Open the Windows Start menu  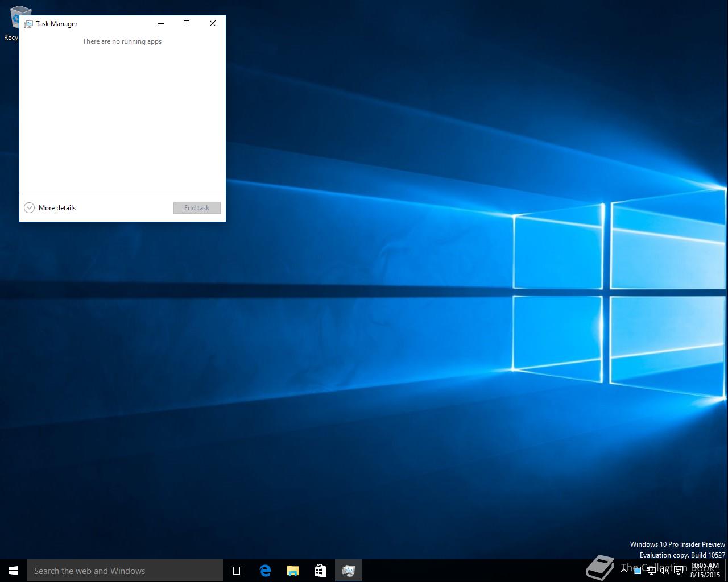[14, 571]
